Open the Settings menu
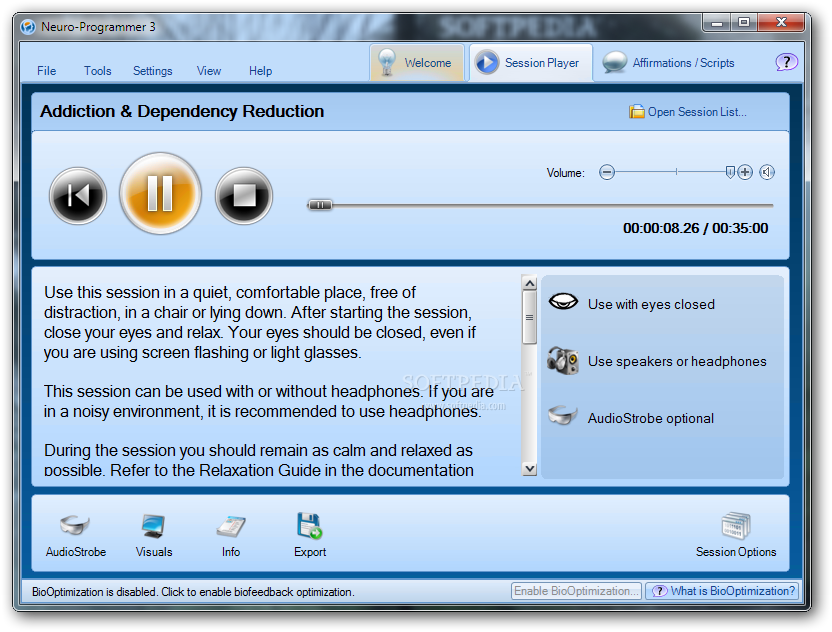832x632 pixels. [153, 71]
